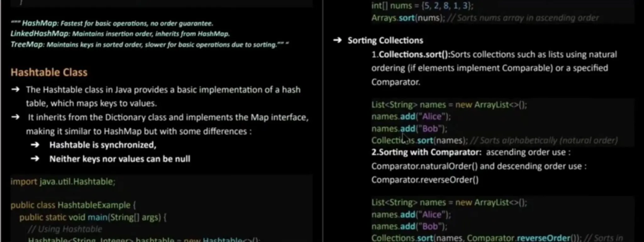
Task: Click 'Collections.sort(names); // Sorts alphabetically' line
Action: pyautogui.click(x=495, y=140)
